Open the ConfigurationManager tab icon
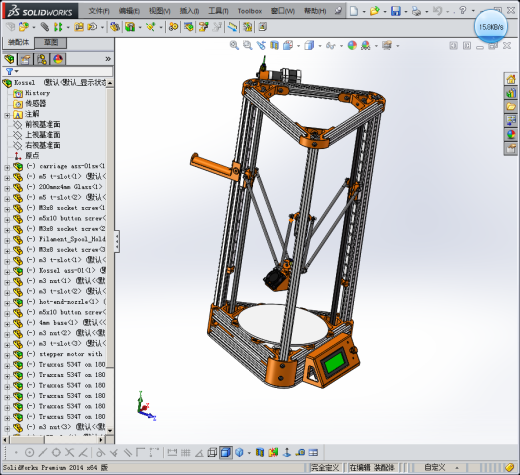520x475 pixels. point(42,59)
